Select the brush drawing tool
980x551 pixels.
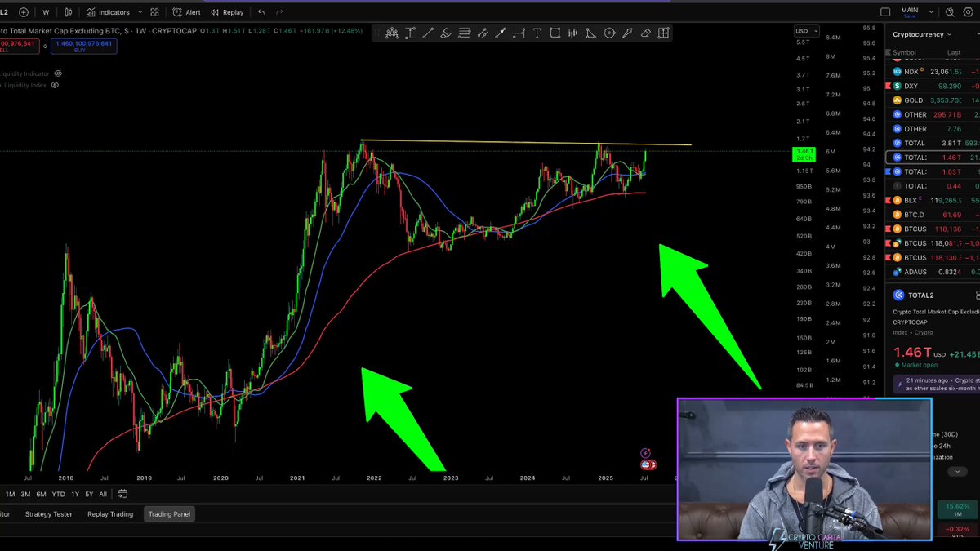(x=446, y=33)
